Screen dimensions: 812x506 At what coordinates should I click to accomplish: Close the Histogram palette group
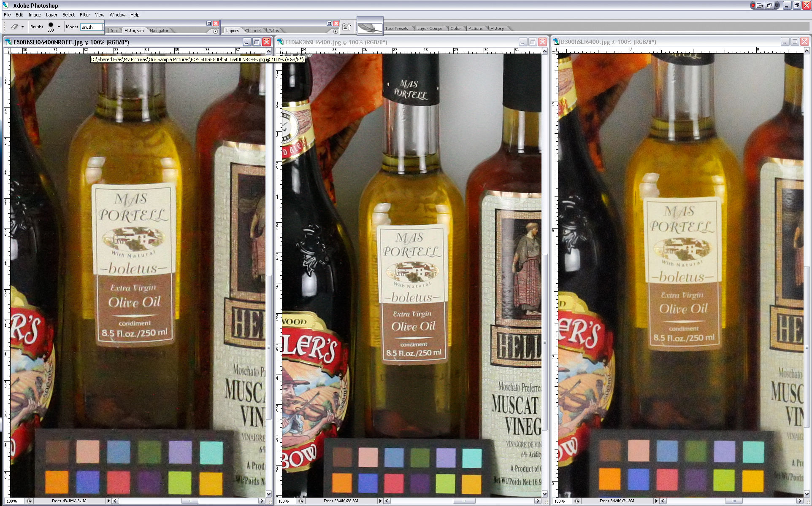pyautogui.click(x=216, y=23)
